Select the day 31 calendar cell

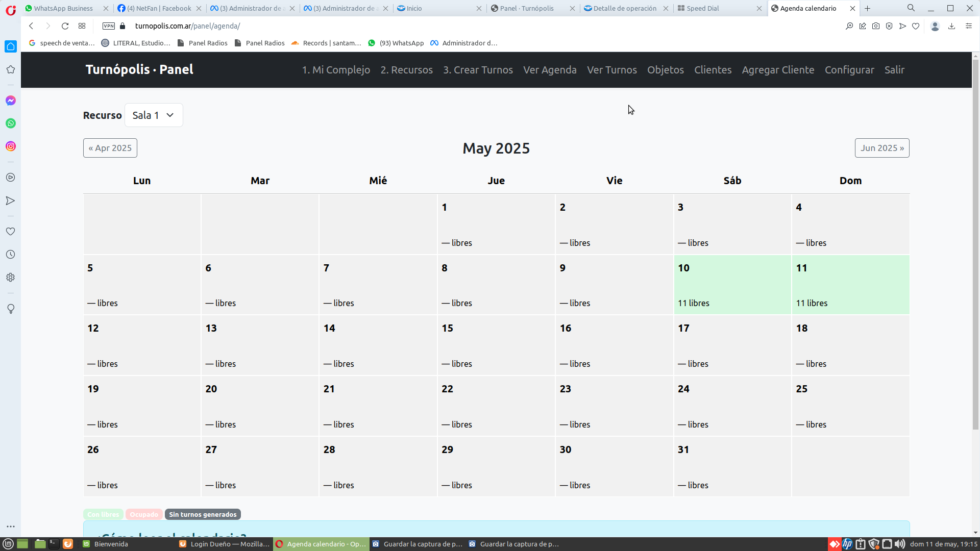pyautogui.click(x=732, y=467)
